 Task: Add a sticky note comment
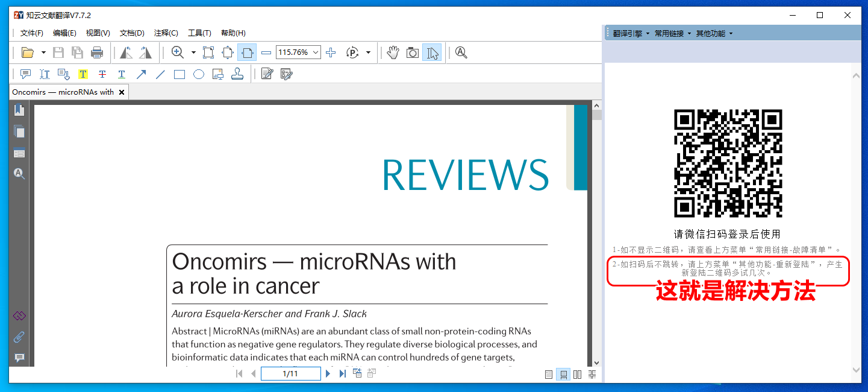(x=25, y=74)
